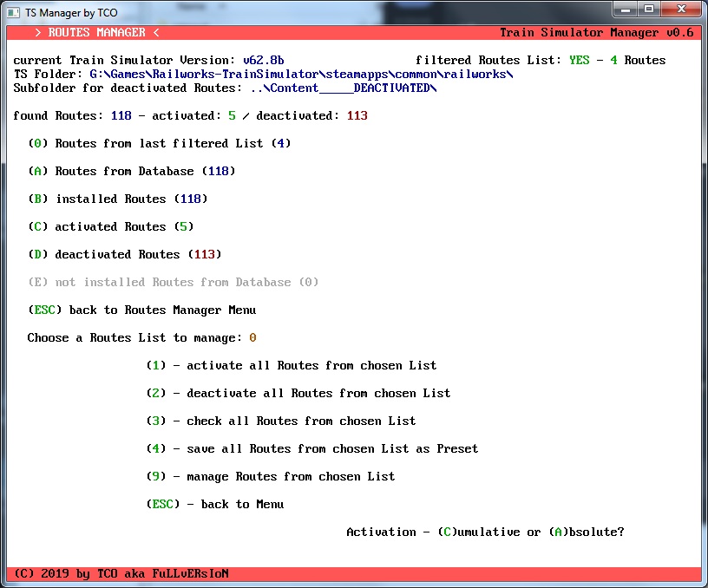Select option (B) installed Routes
Image resolution: width=708 pixels, height=588 pixels.
tap(118, 199)
